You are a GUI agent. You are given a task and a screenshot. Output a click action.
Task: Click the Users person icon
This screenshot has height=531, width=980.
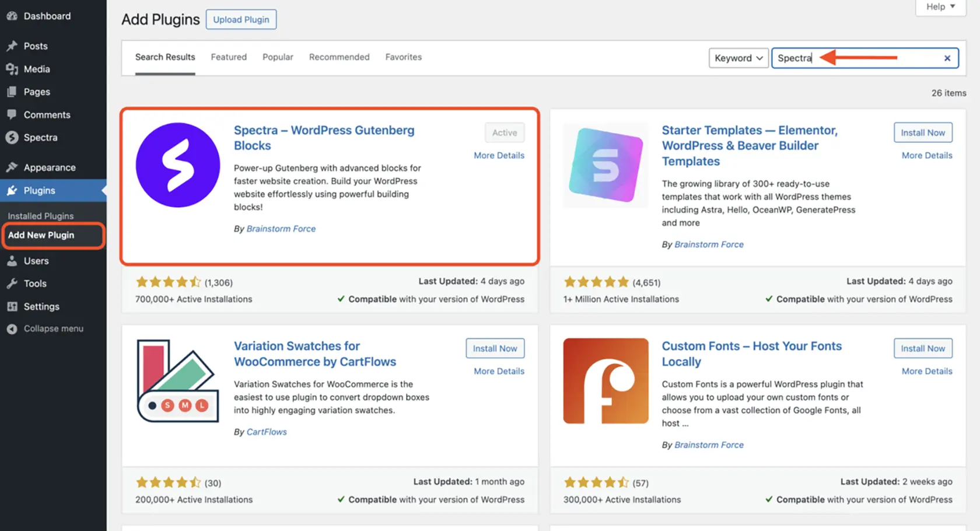[x=12, y=261]
